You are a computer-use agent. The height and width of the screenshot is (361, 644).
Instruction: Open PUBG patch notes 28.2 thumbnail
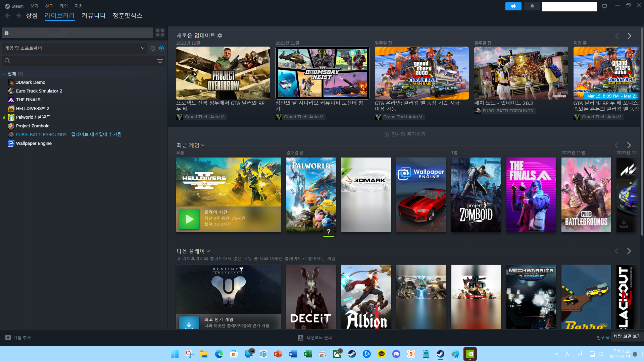click(521, 73)
